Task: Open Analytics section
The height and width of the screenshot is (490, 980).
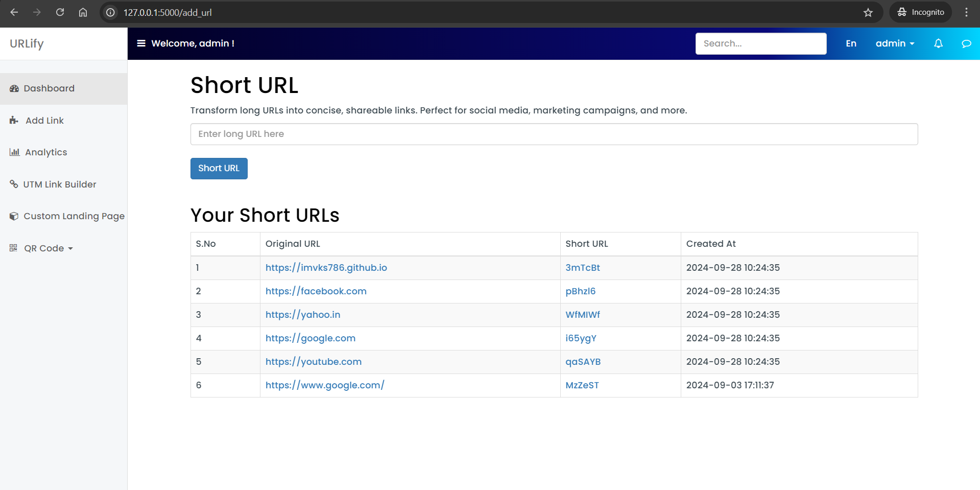Action: (x=63, y=152)
